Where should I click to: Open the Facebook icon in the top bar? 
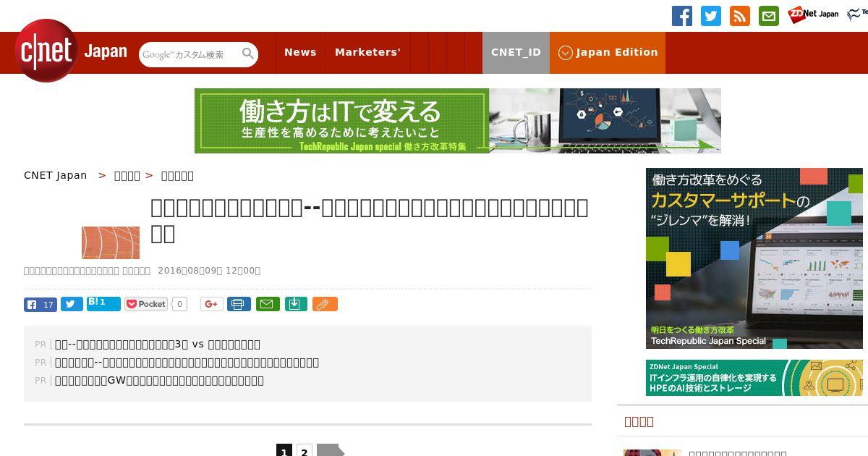pyautogui.click(x=682, y=16)
